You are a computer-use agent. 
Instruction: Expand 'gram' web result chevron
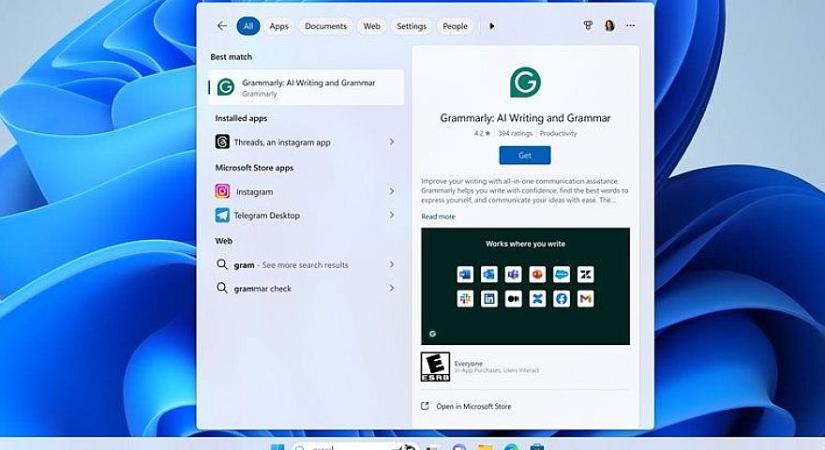click(x=391, y=264)
